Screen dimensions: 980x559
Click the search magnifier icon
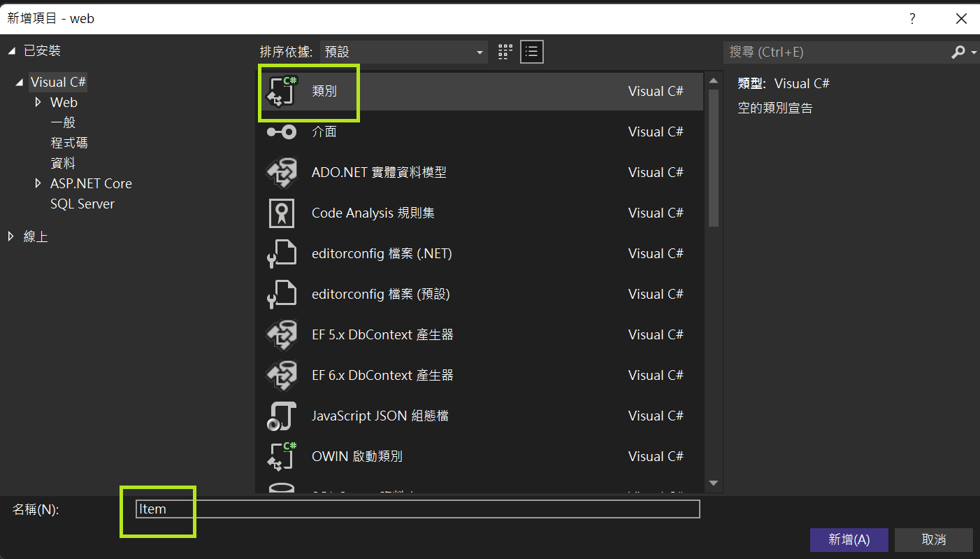click(958, 52)
